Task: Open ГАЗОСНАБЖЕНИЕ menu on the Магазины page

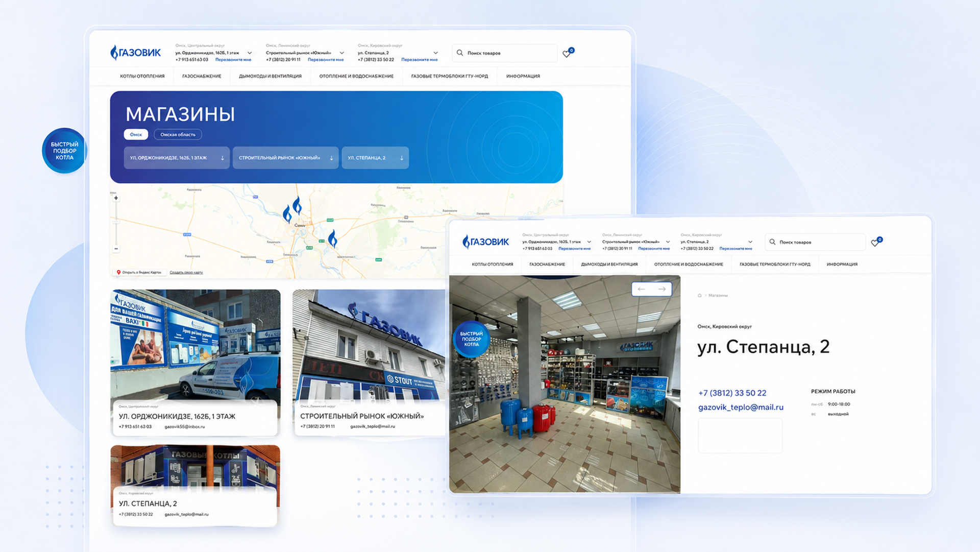Action: [x=202, y=76]
